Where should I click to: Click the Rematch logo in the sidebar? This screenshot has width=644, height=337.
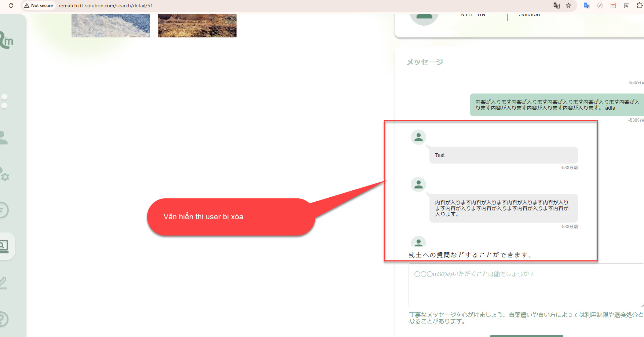tap(6, 41)
